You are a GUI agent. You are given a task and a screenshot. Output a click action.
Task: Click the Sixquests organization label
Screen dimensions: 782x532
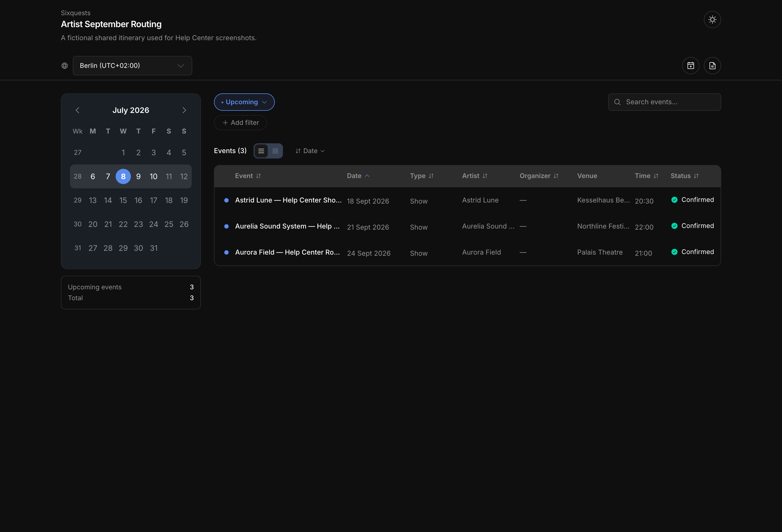pyautogui.click(x=76, y=13)
